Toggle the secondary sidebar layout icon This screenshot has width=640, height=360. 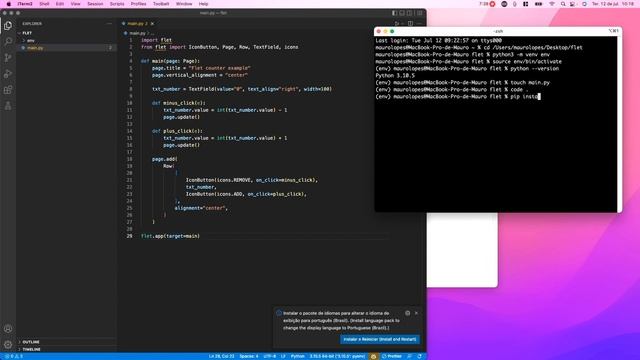[x=410, y=13]
